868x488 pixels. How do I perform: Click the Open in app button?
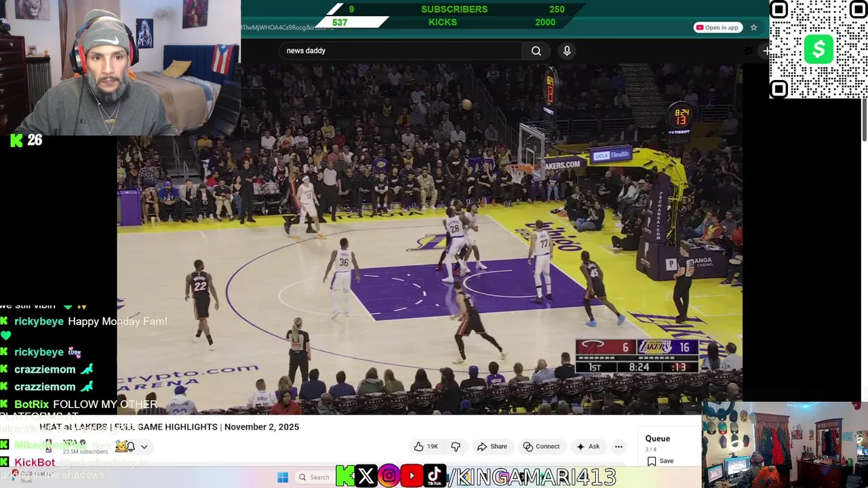(x=717, y=28)
